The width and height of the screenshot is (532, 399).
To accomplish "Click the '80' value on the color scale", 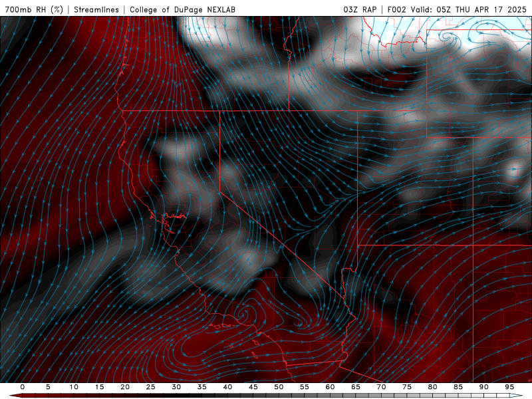I will pyautogui.click(x=432, y=387).
